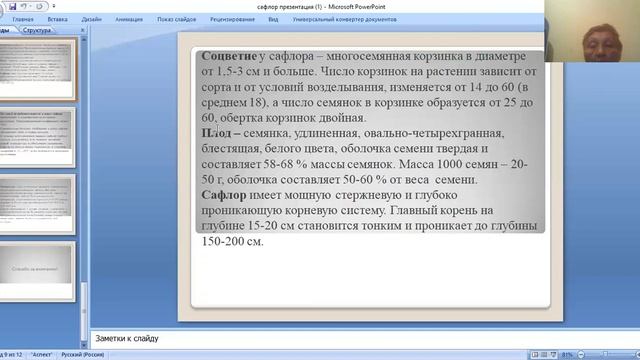640x360 pixels.
Task: Click the 'Русский (Россия)' language indicator
Action: pyautogui.click(x=83, y=355)
